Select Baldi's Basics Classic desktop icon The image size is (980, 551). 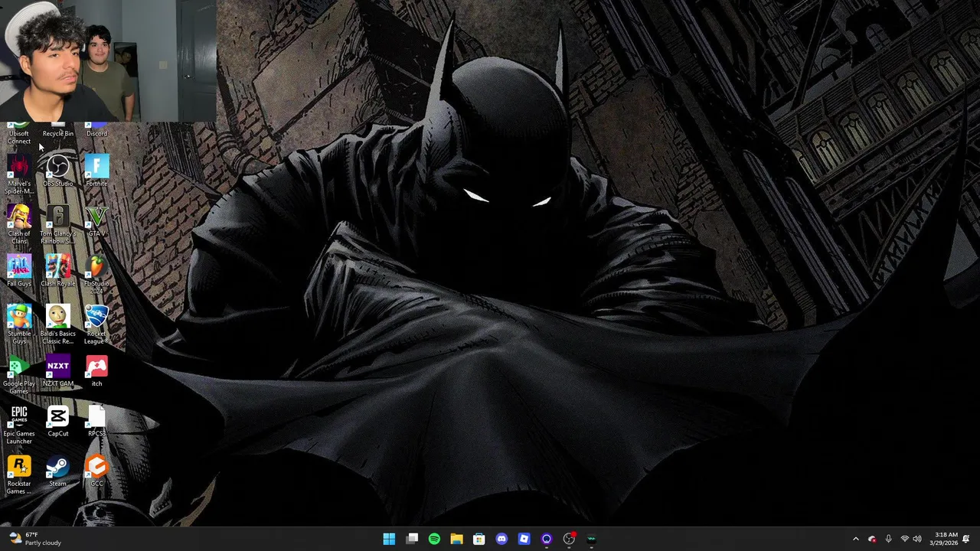[x=58, y=324]
